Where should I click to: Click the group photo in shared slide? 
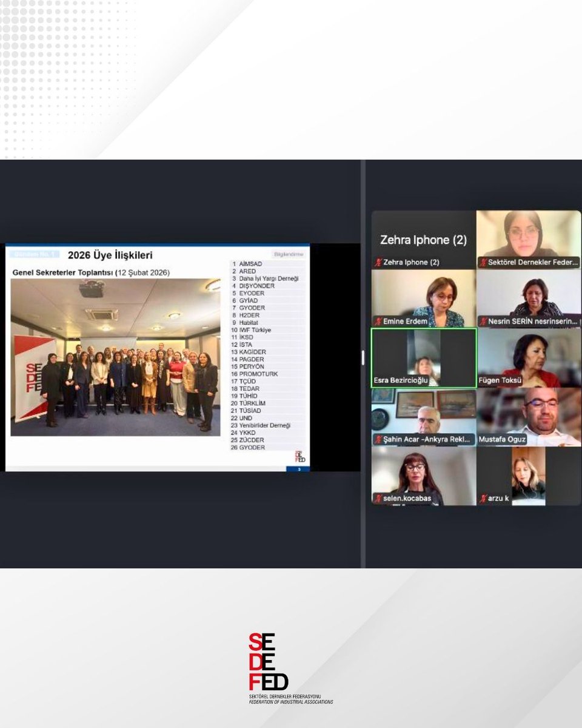click(116, 357)
